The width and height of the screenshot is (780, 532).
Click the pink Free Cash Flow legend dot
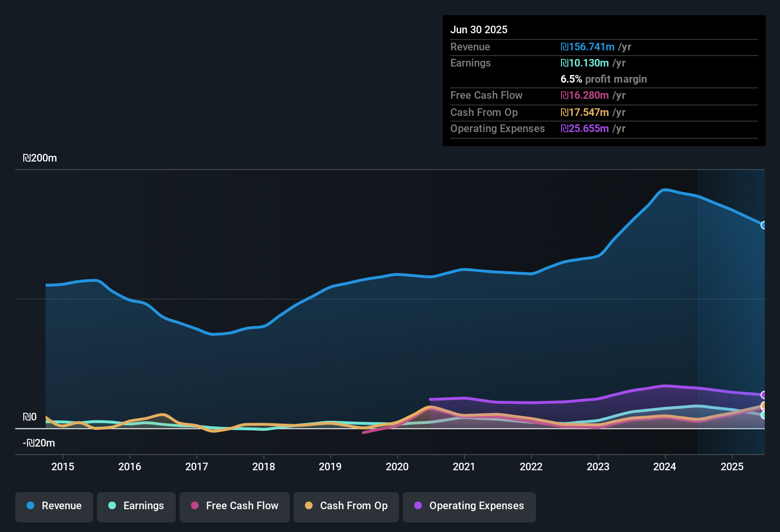coord(194,506)
